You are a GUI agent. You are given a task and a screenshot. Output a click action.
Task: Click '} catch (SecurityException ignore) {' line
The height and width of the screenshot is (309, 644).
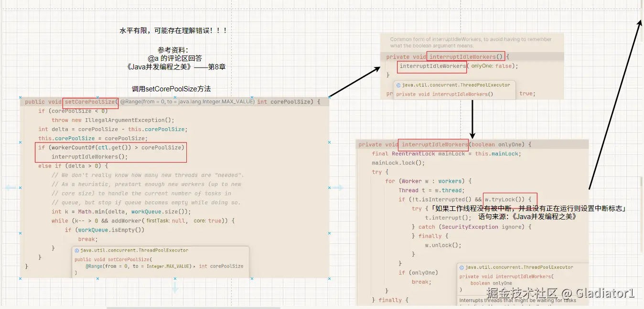472,227
